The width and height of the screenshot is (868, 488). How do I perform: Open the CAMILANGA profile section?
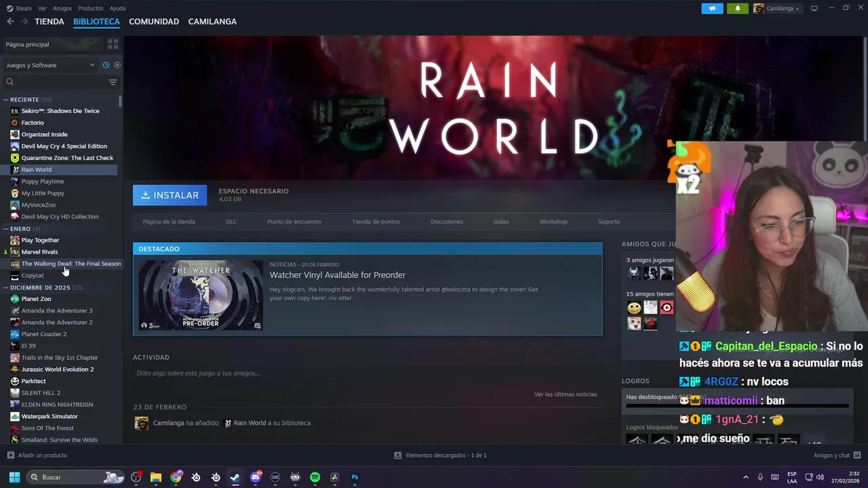(x=212, y=22)
